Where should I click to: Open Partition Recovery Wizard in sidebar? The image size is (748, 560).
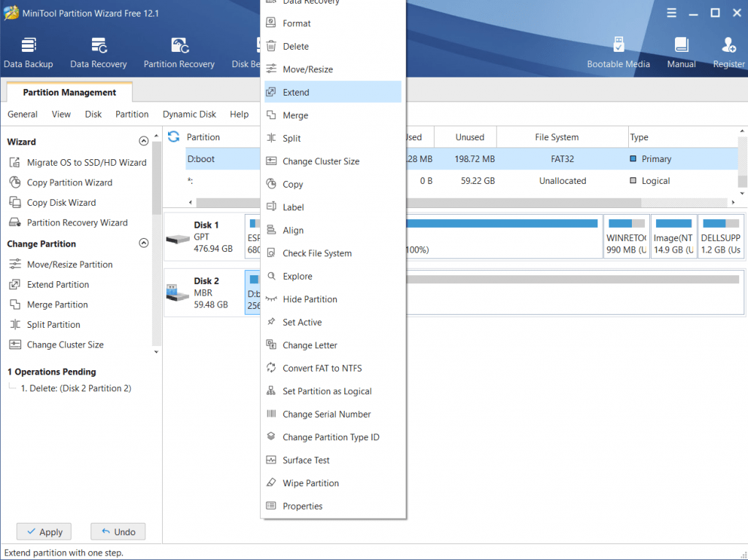tap(68, 222)
